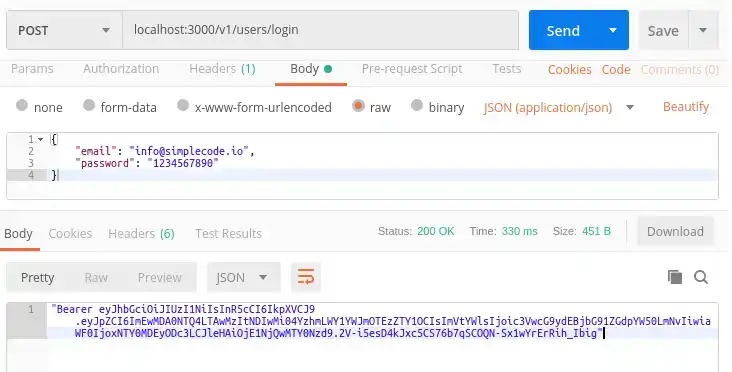Open the Code snippet link

click(616, 70)
